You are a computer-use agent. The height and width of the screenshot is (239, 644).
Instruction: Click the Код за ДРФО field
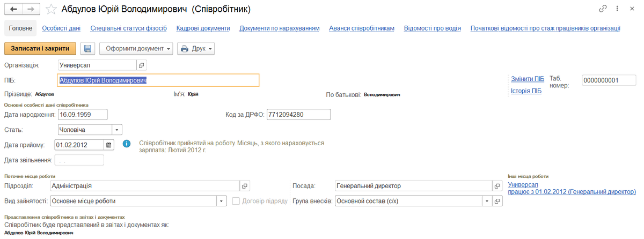point(298,115)
